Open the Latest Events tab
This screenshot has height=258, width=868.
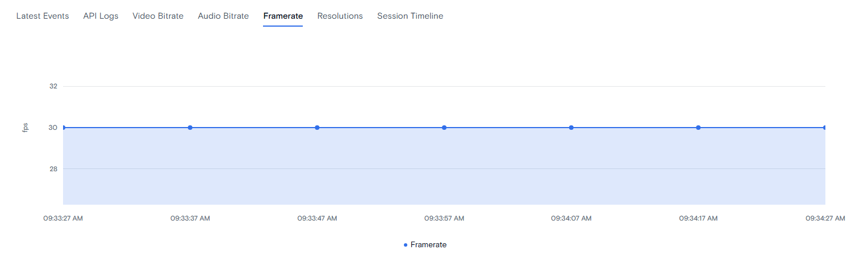click(43, 16)
